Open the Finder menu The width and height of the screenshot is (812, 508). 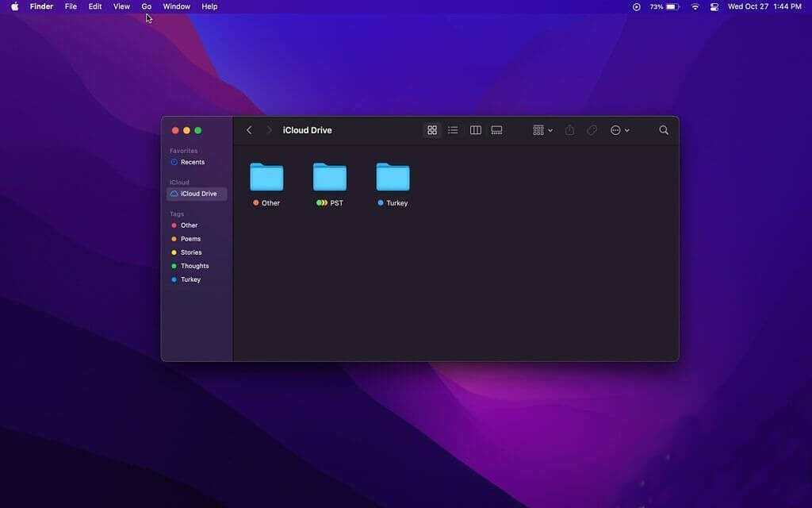41,6
